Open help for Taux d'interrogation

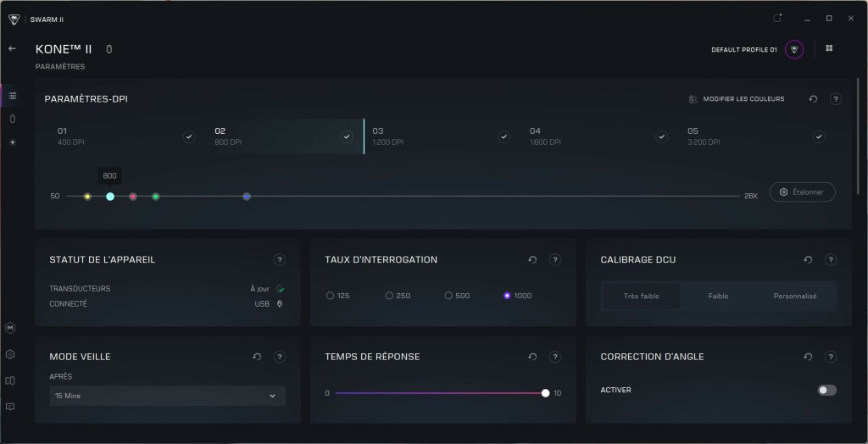coord(555,259)
